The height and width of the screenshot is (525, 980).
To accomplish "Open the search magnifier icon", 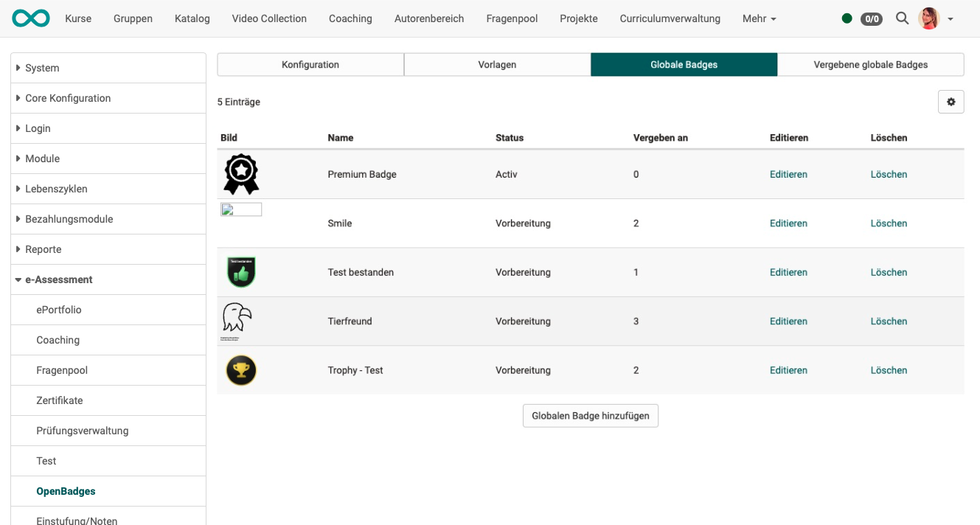I will 902,18.
